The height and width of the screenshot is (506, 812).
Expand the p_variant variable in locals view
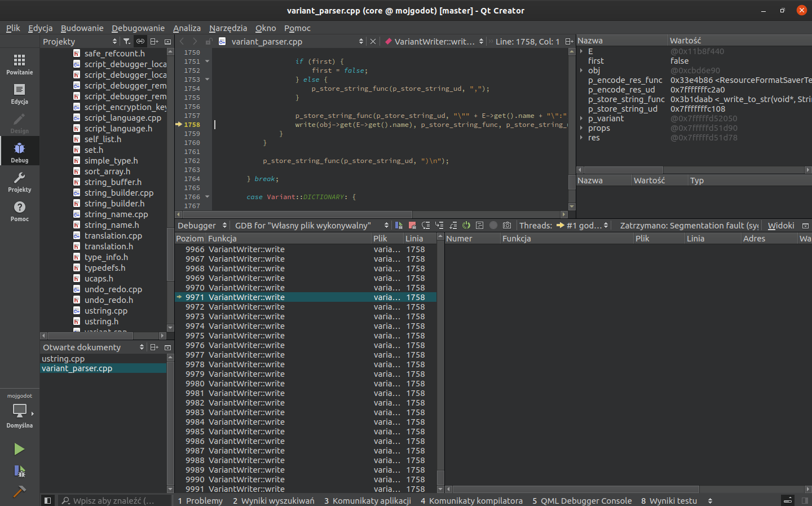tap(581, 118)
